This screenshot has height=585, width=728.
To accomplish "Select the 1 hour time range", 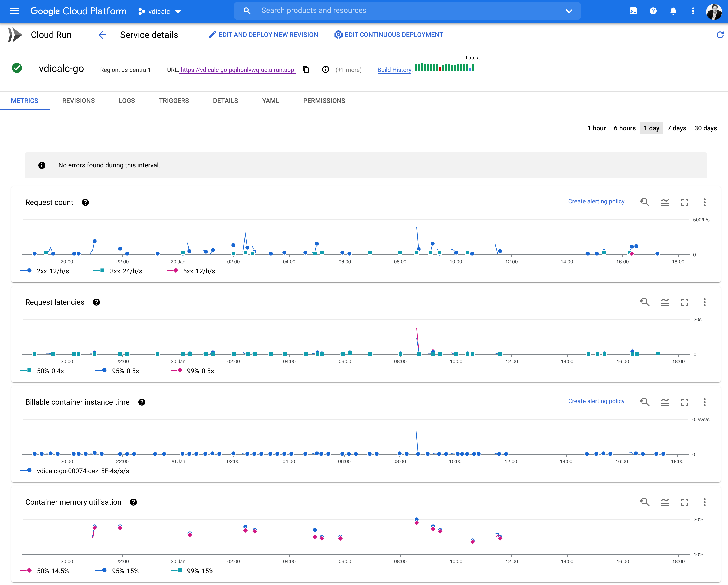I will click(x=596, y=128).
